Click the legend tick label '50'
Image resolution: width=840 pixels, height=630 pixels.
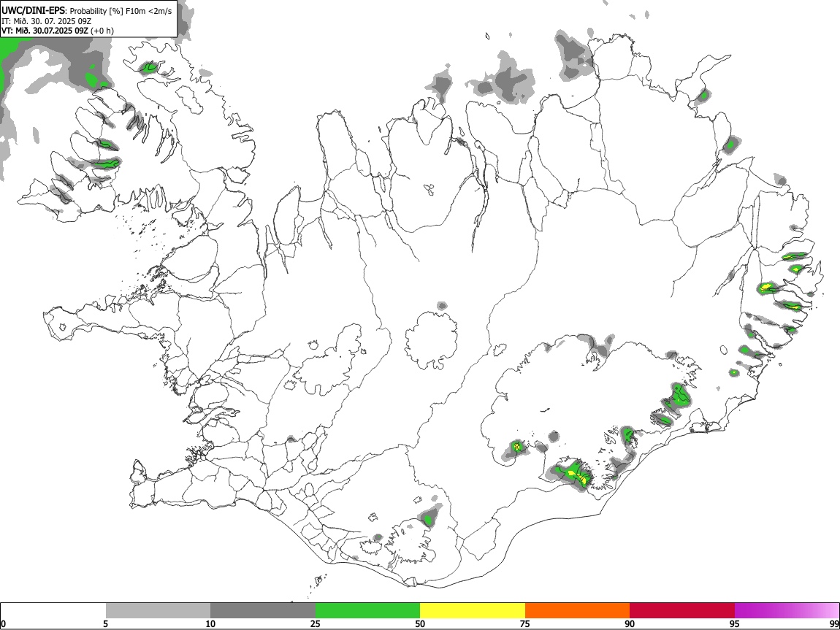(420, 623)
